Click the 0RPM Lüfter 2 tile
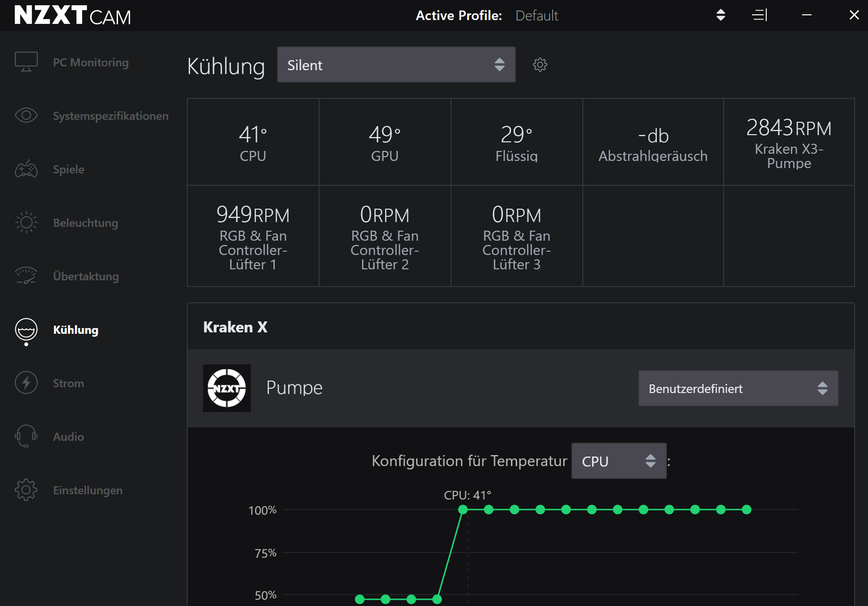868x606 pixels. point(385,236)
